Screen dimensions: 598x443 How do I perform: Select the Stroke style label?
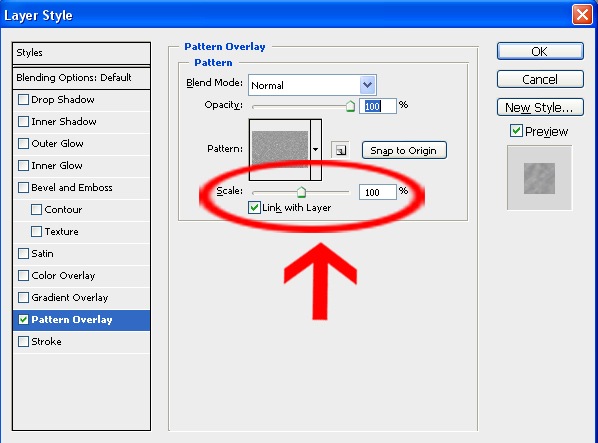46,342
